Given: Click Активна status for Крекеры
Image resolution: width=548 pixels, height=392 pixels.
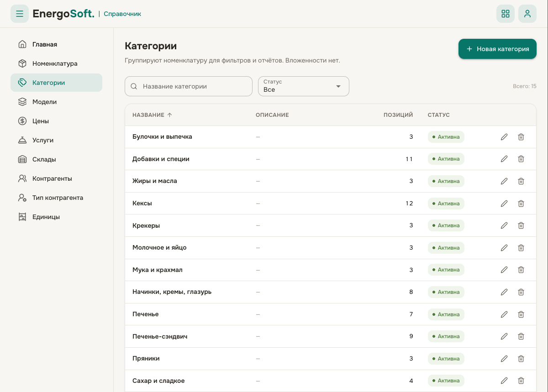Looking at the screenshot, I should [446, 225].
